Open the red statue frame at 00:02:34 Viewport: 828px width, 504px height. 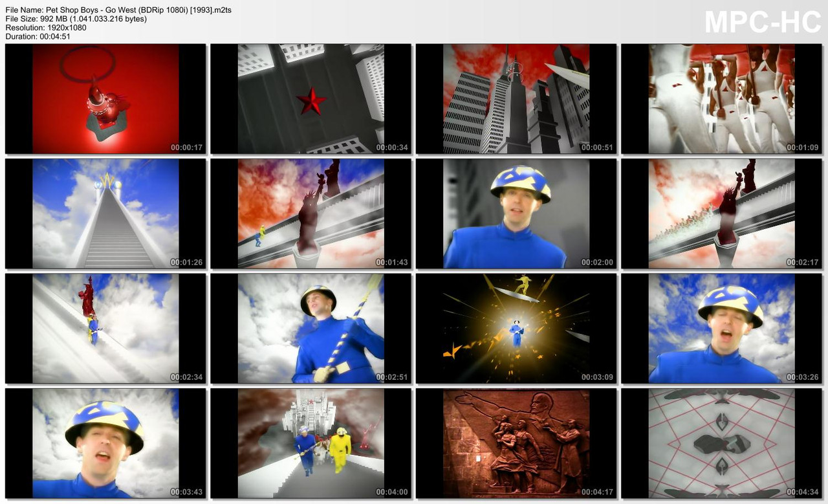105,328
